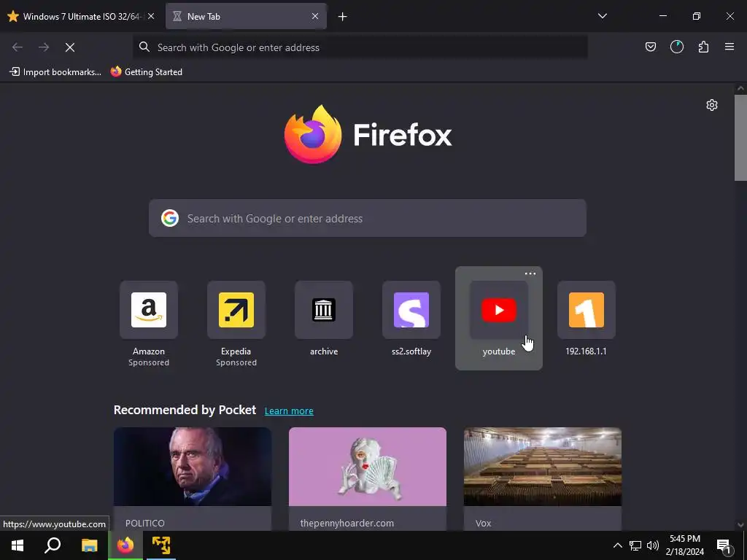
Task: Open the thepennyhoarder.com story thumbnail
Action: click(x=368, y=467)
